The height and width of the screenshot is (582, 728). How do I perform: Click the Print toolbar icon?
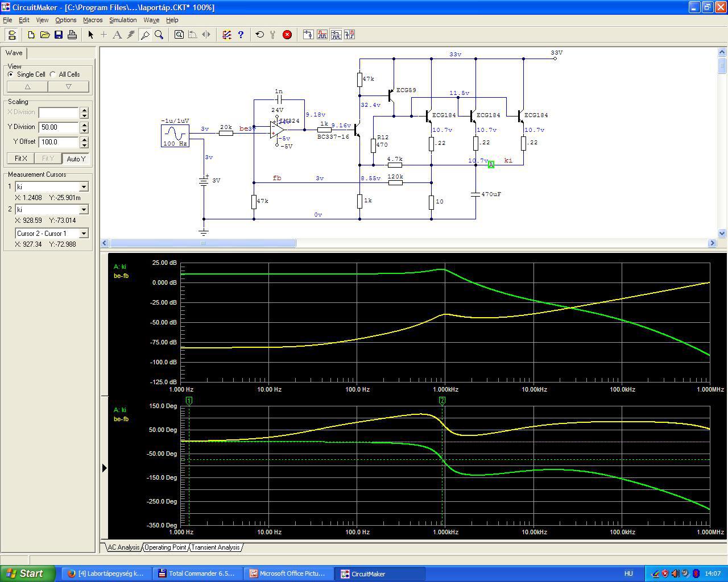[72, 35]
